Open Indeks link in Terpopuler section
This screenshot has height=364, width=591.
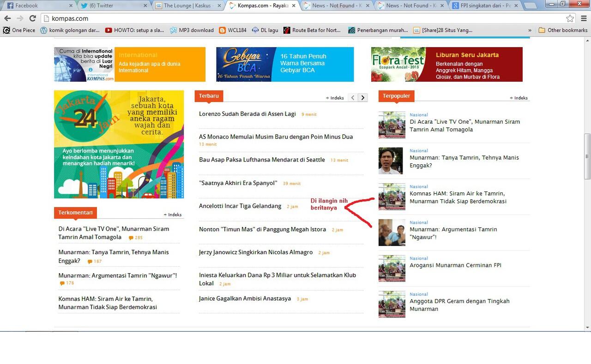point(519,98)
